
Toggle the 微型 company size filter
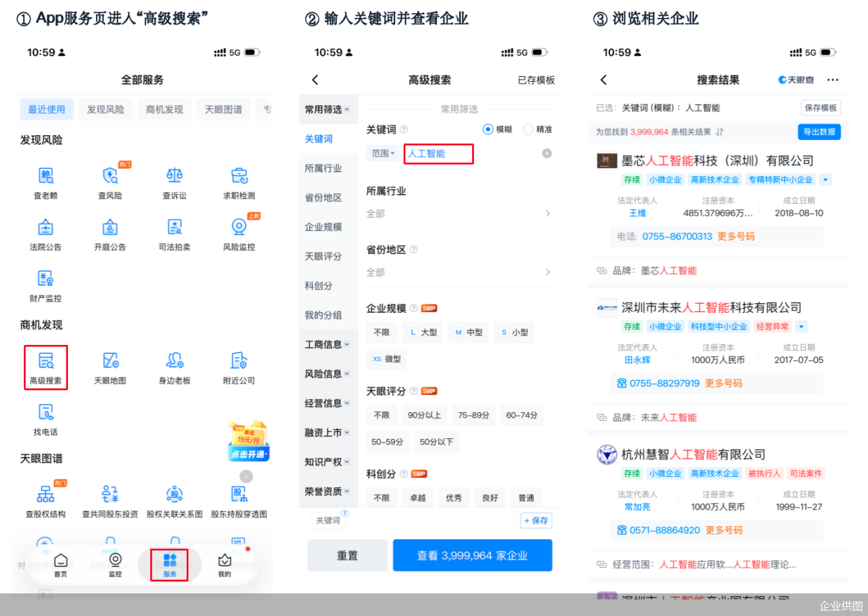click(386, 359)
